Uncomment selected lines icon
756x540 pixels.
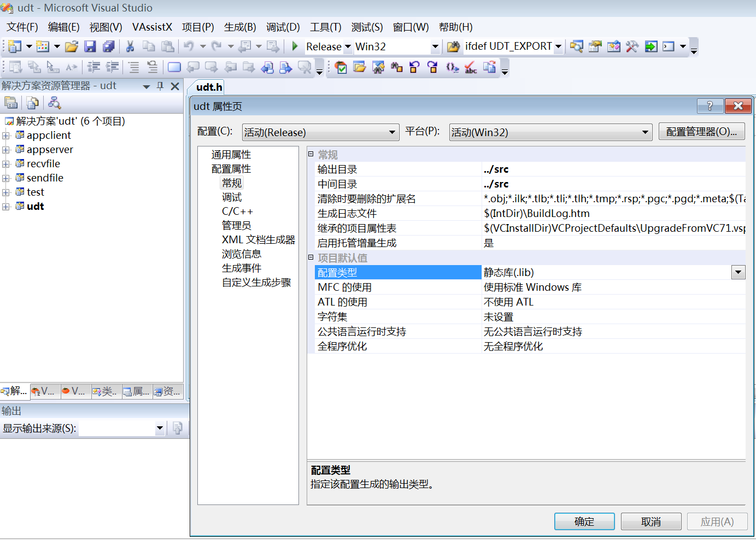click(152, 67)
